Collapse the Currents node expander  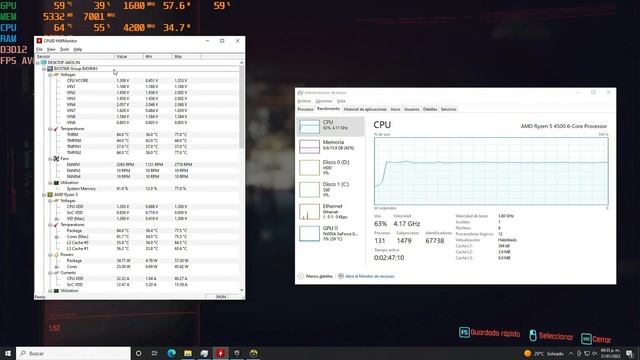click(50, 273)
